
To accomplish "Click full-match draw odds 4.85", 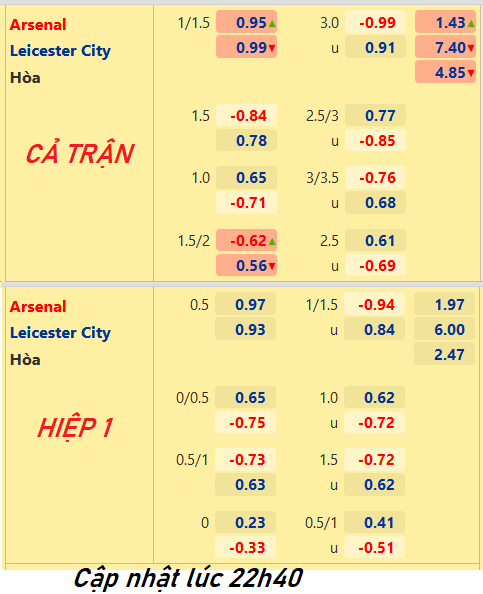I will (445, 72).
